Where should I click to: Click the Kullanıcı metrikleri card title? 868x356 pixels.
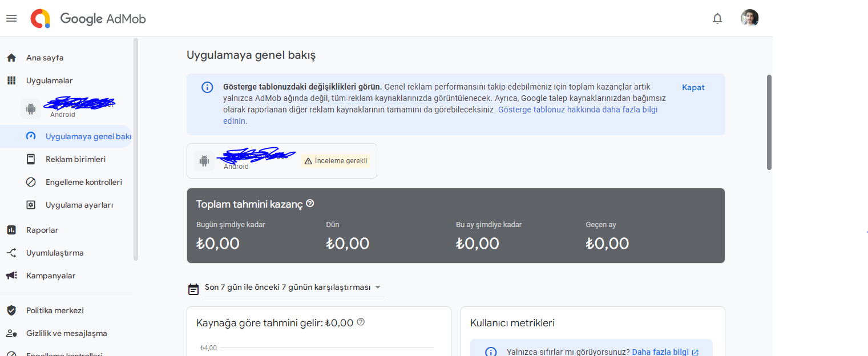[x=512, y=323]
